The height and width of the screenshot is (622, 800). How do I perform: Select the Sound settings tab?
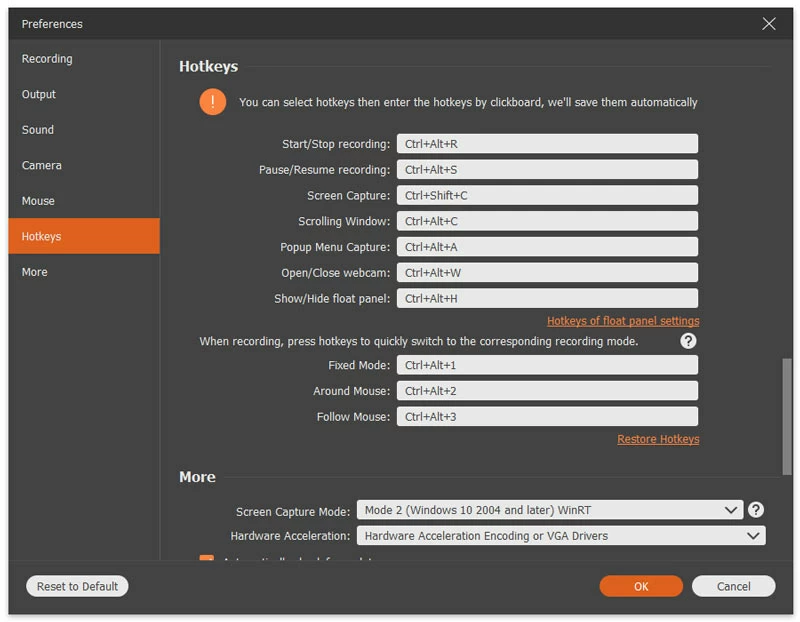[37, 129]
